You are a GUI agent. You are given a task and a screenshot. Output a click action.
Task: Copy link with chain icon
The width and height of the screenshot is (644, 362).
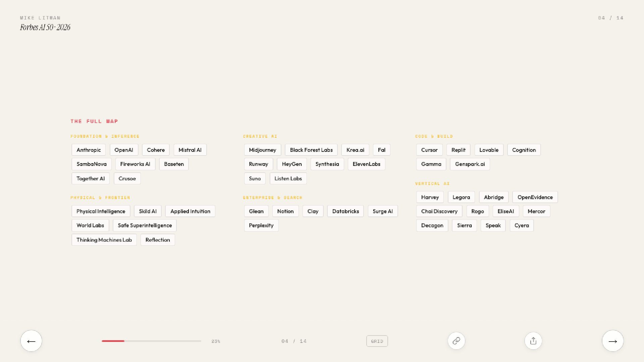point(456,341)
